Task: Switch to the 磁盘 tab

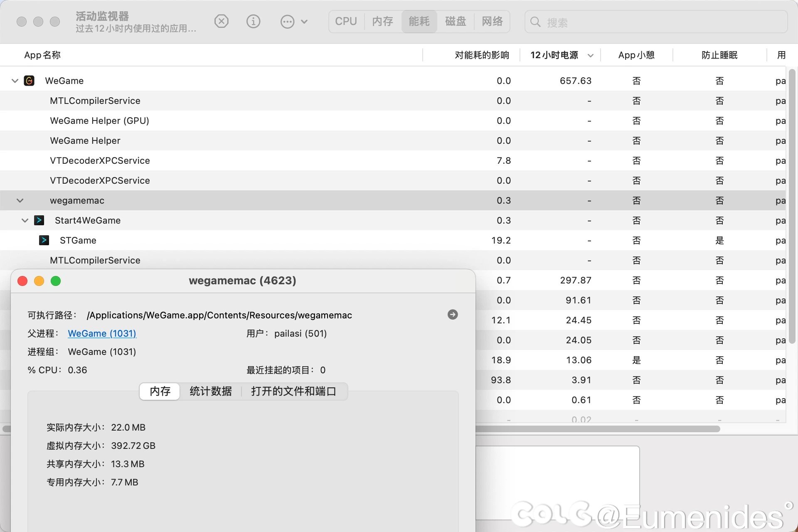Action: (x=455, y=22)
